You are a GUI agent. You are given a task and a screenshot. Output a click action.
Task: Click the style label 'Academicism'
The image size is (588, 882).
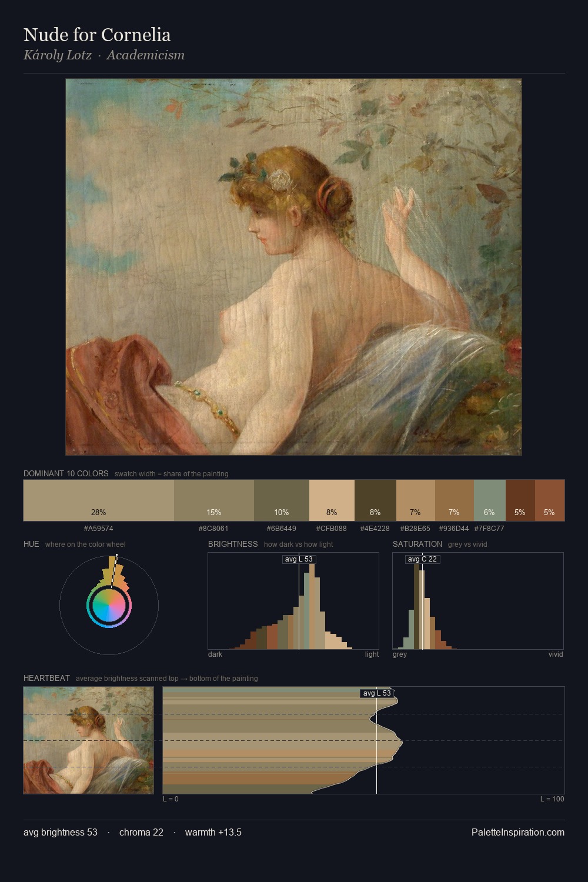[x=145, y=55]
